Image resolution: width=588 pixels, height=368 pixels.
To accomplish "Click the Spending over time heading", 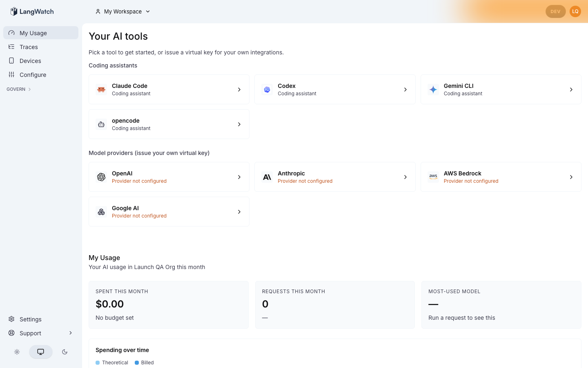I will (x=122, y=350).
